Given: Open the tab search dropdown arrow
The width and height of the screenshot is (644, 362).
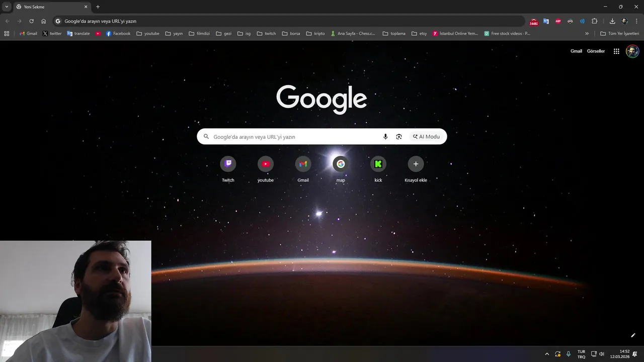Looking at the screenshot, I should pos(7,7).
